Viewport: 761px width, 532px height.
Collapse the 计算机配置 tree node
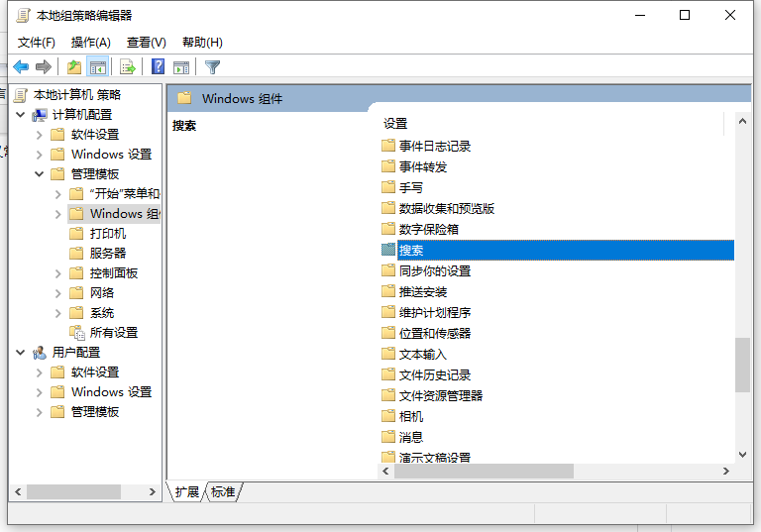(x=21, y=115)
